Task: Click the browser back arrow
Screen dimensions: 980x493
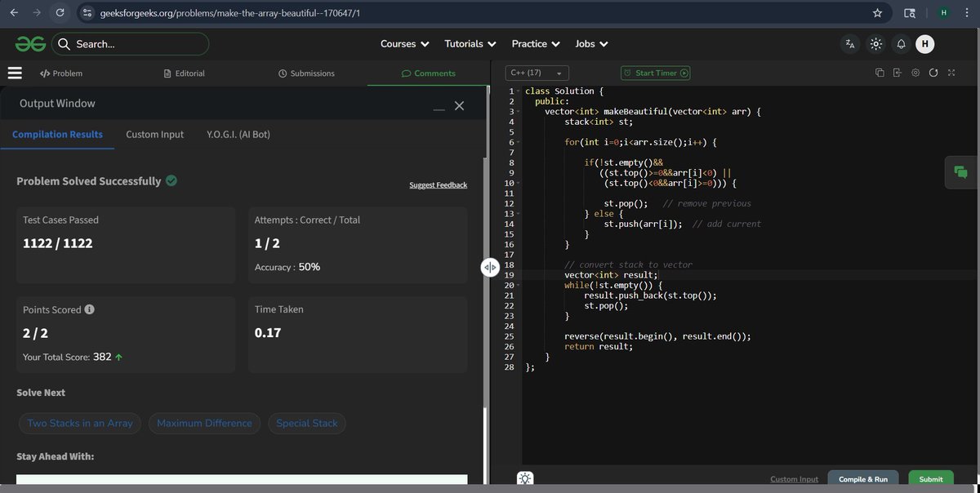Action: (14, 13)
